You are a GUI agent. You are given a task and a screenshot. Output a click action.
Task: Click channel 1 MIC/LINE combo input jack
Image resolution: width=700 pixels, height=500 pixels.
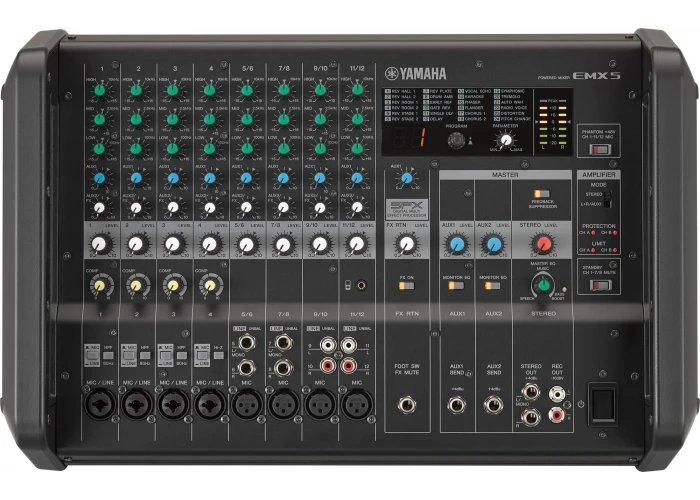[x=100, y=404]
